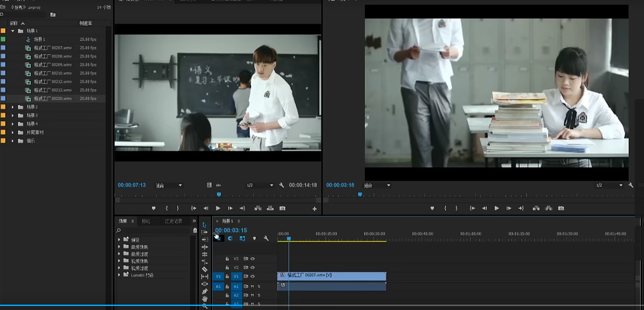Select the Selection (arrow) tool
The height and width of the screenshot is (310, 644).
(x=205, y=224)
